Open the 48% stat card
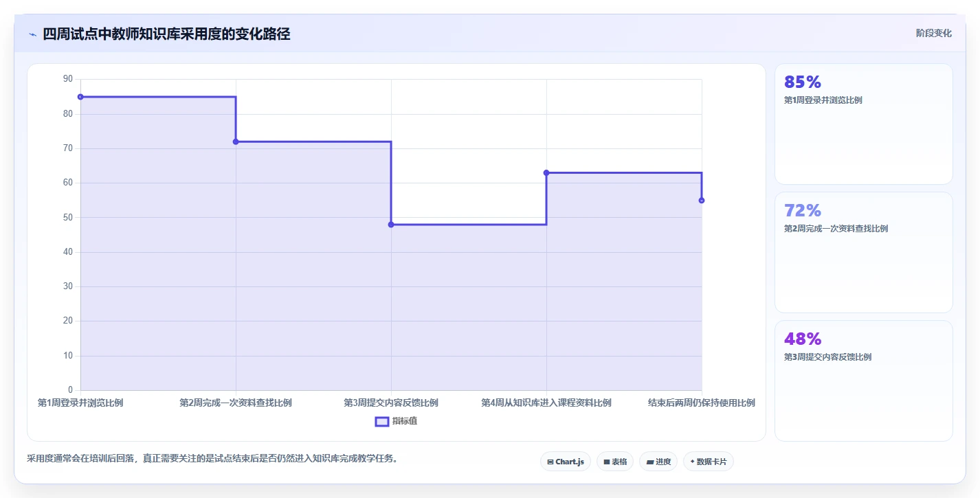980x498 pixels. tap(863, 381)
